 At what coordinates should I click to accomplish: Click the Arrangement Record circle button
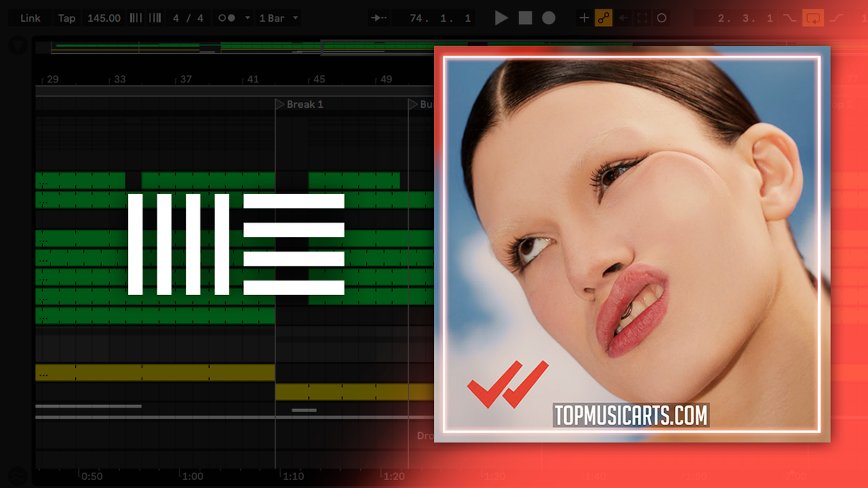[x=549, y=18]
